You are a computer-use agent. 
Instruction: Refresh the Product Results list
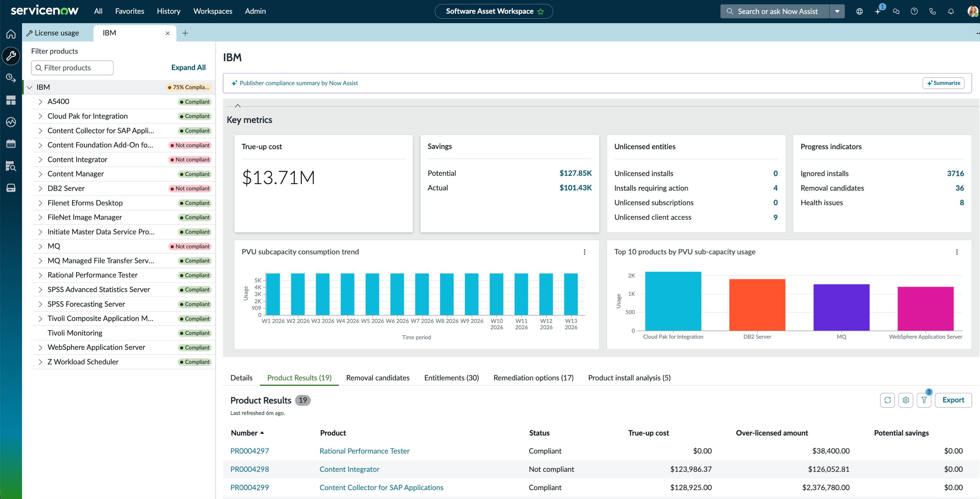click(x=887, y=400)
